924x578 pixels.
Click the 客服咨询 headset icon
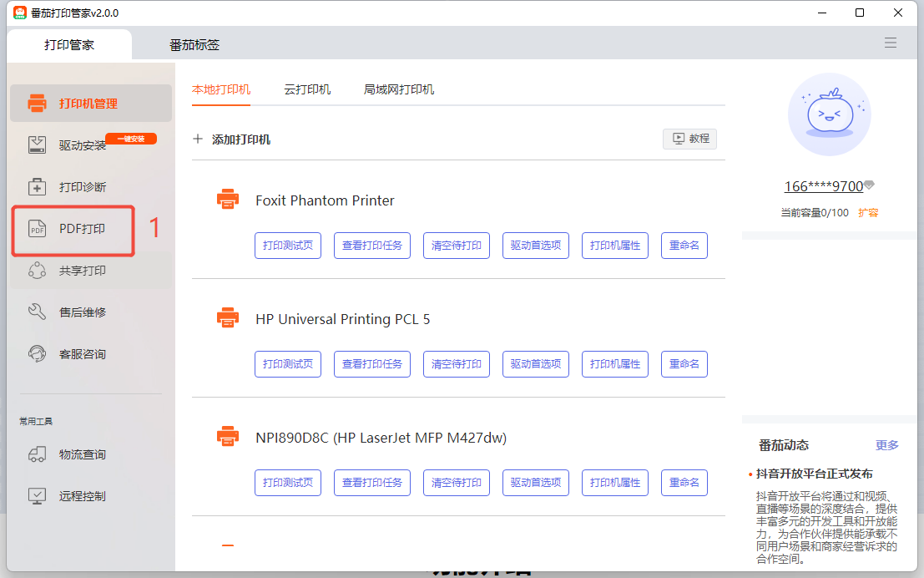37,354
